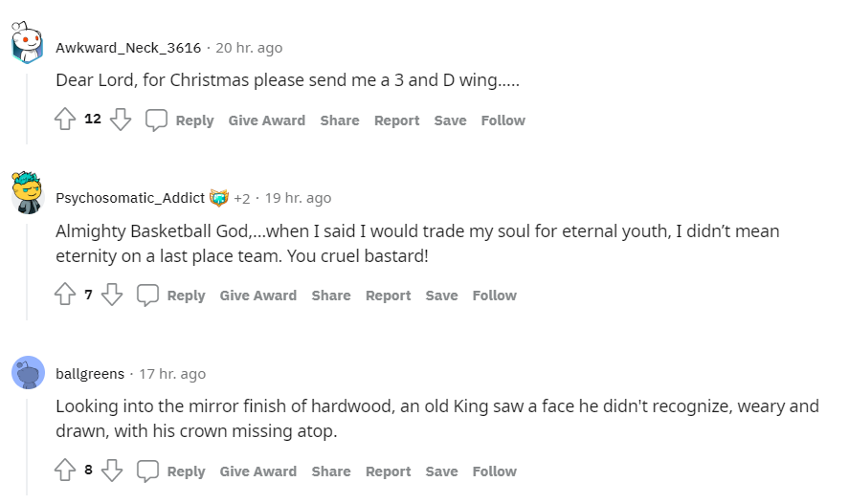Click reply bubble icon on Awkward_Neck_3616's comment
The width and height of the screenshot is (849, 504).
[156, 120]
